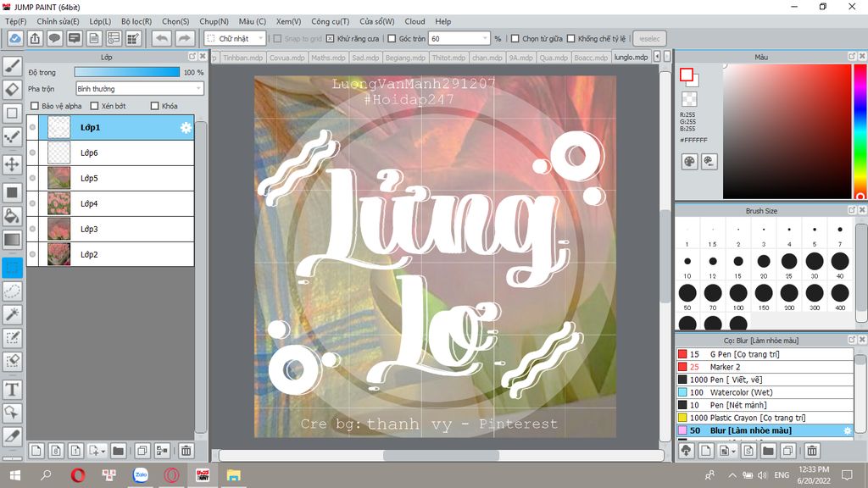The width and height of the screenshot is (868, 488).
Task: Open the corner radius 60 dropdown
Action: [459, 39]
